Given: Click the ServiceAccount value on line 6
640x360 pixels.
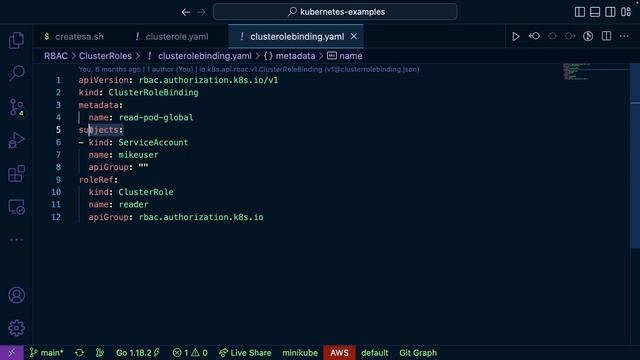Looking at the screenshot, I should tap(153, 142).
